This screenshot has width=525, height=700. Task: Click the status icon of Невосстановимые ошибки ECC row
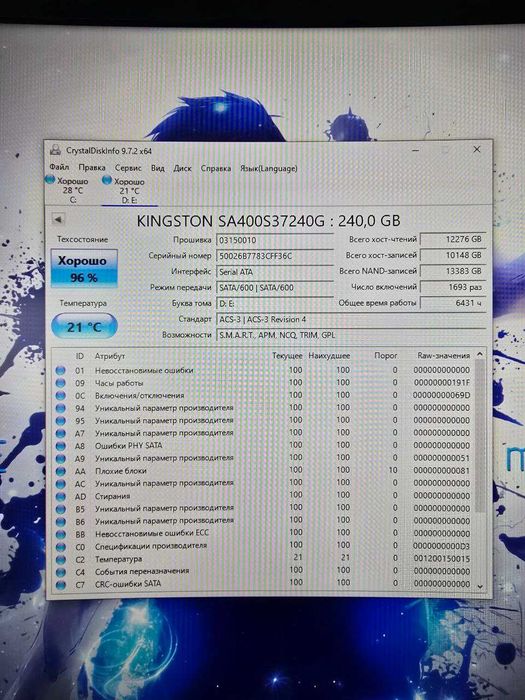pyautogui.click(x=61, y=534)
